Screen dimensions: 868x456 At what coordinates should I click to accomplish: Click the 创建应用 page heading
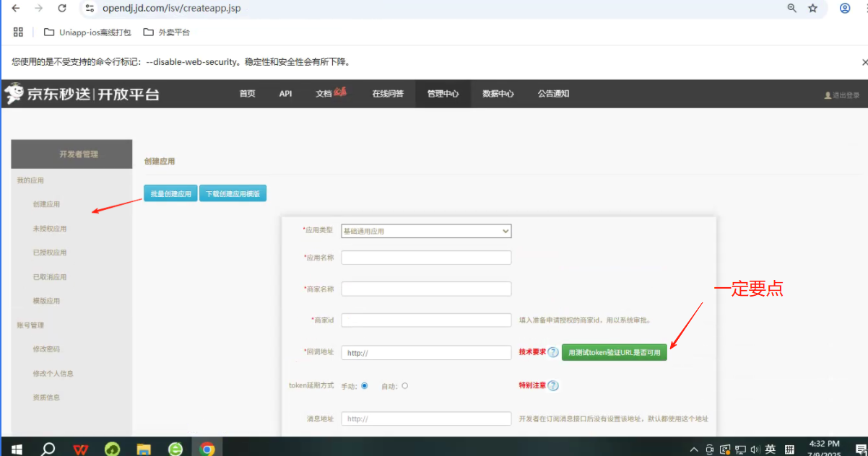160,162
